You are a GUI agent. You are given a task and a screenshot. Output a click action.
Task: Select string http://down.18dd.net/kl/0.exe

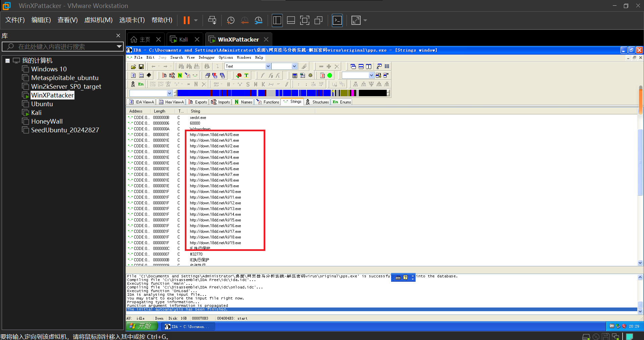(214, 135)
